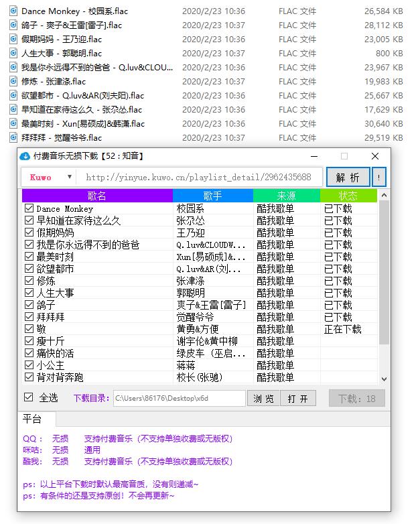The height and width of the screenshot is (524, 420).
Task: Uncheck the 瘦十斤 song checkbox
Action: (x=29, y=341)
